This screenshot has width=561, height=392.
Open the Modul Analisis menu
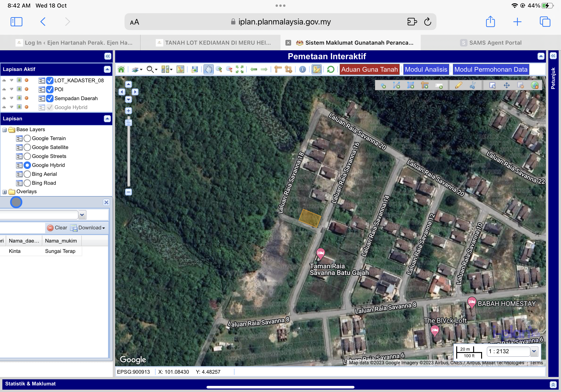(426, 70)
